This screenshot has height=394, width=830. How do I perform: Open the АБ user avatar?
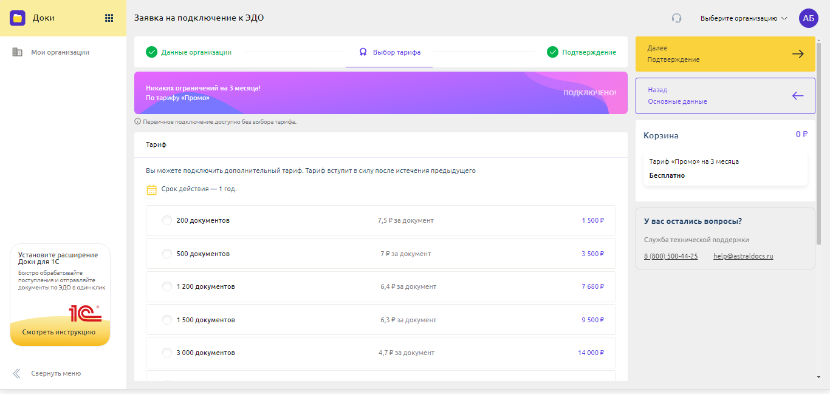[808, 18]
